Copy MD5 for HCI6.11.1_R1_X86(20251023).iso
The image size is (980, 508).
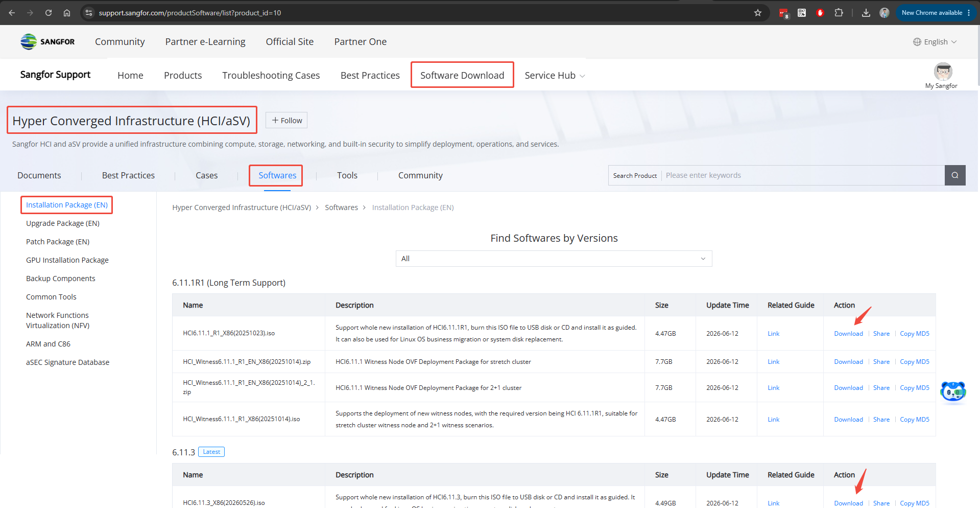tap(914, 334)
